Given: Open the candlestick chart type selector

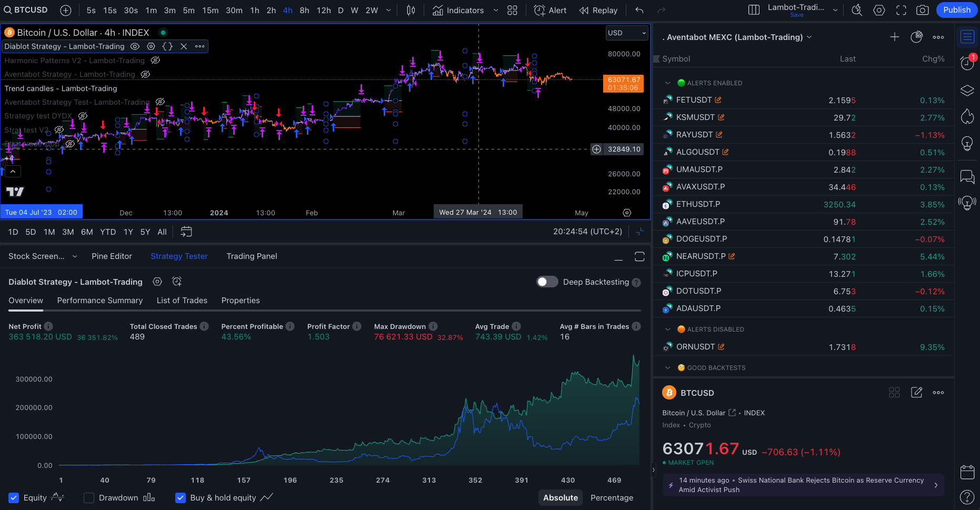Looking at the screenshot, I should point(411,11).
